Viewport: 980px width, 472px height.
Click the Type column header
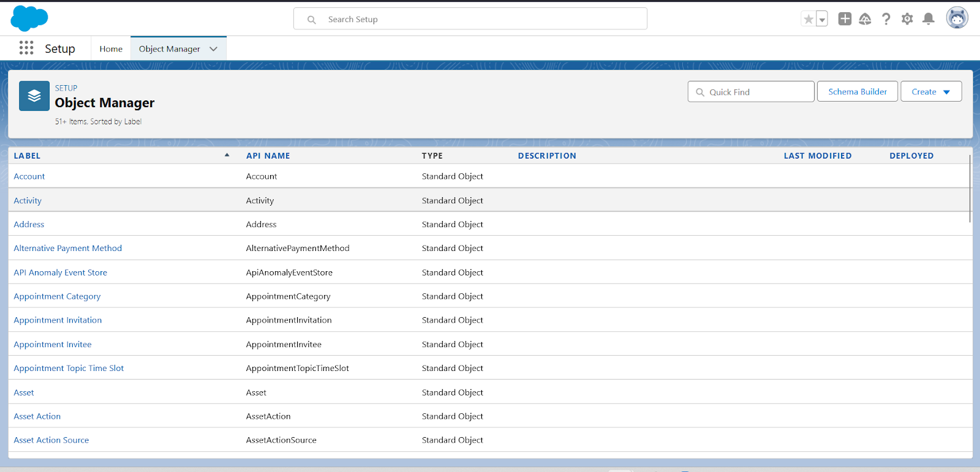432,156
